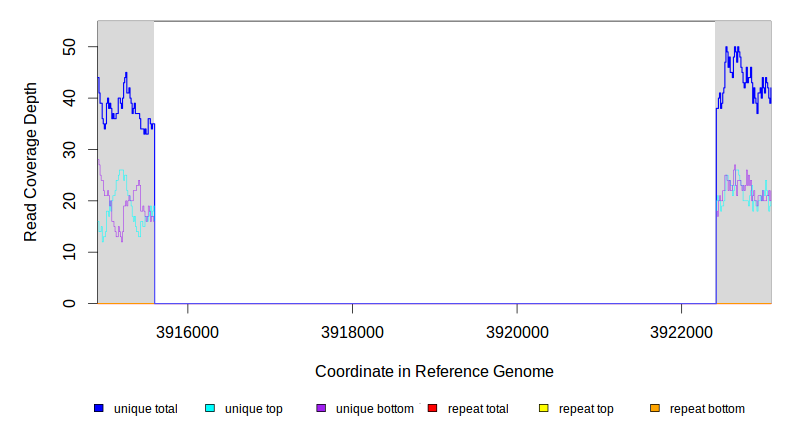Click the 3922000 x-axis tick label
This screenshot has width=792, height=432.
[x=680, y=331]
